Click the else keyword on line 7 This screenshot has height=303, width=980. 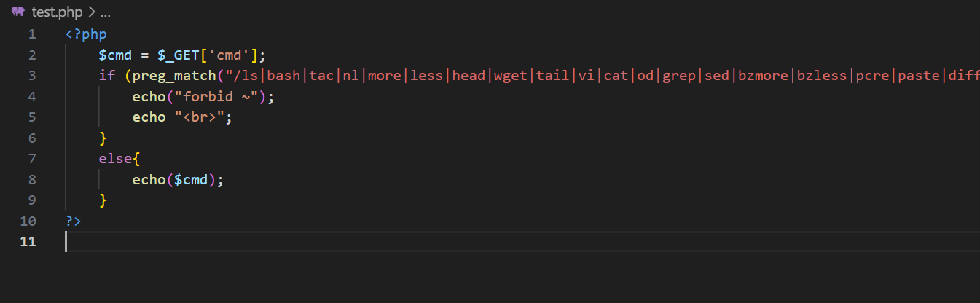pyautogui.click(x=115, y=159)
